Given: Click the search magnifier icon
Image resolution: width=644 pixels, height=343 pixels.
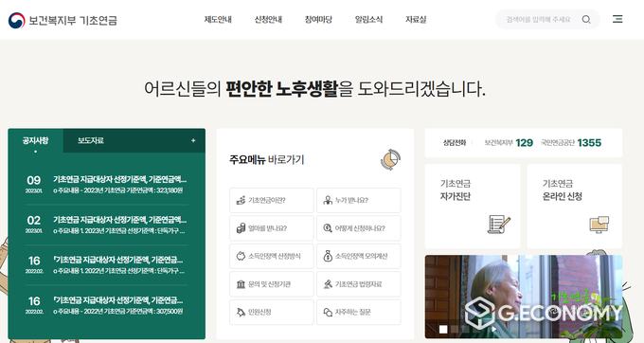Looking at the screenshot, I should pos(586,19).
